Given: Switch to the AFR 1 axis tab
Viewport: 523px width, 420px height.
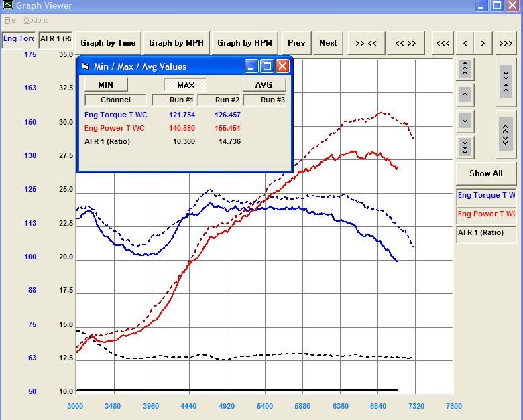Looking at the screenshot, I should click(55, 39).
